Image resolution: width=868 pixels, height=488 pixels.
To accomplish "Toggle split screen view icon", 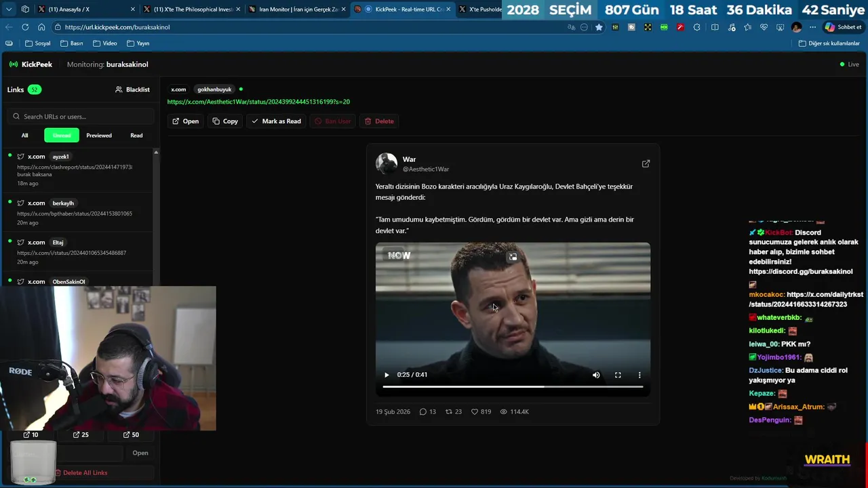I will (x=715, y=27).
